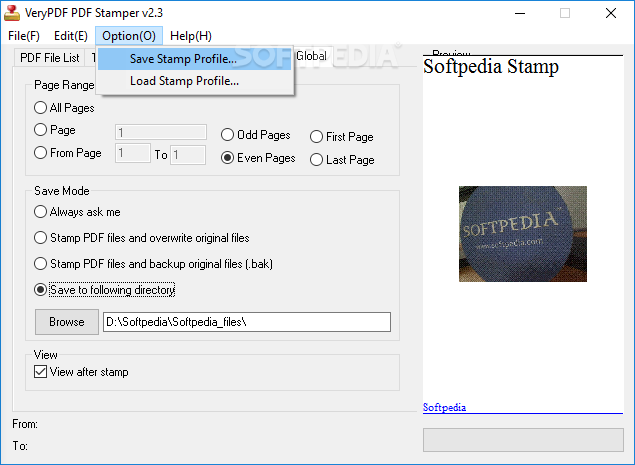Open the Edit(E) menu
The width and height of the screenshot is (635, 465).
point(70,36)
